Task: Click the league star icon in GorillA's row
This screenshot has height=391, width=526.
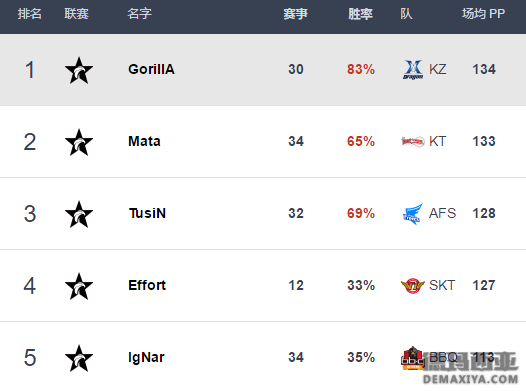Action: [79, 70]
